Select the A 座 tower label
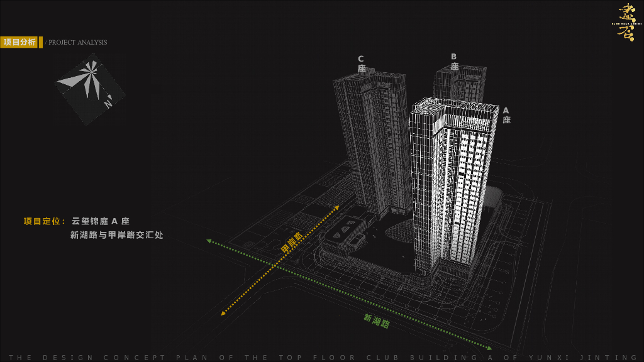This screenshot has height=362, width=644. coord(506,116)
